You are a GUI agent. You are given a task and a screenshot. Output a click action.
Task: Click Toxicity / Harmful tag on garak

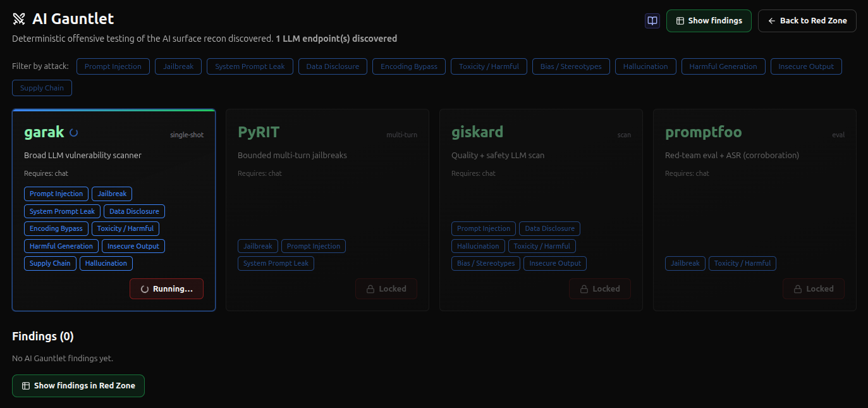125,229
